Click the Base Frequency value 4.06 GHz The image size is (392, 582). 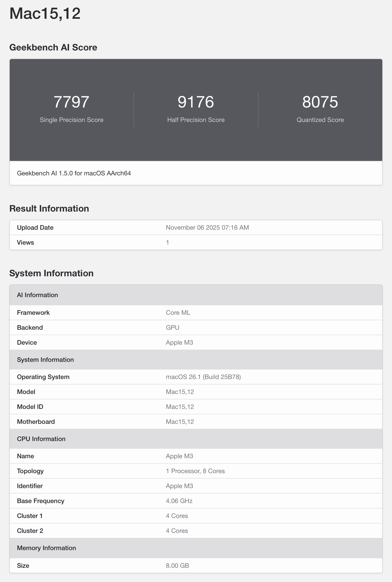coord(179,501)
